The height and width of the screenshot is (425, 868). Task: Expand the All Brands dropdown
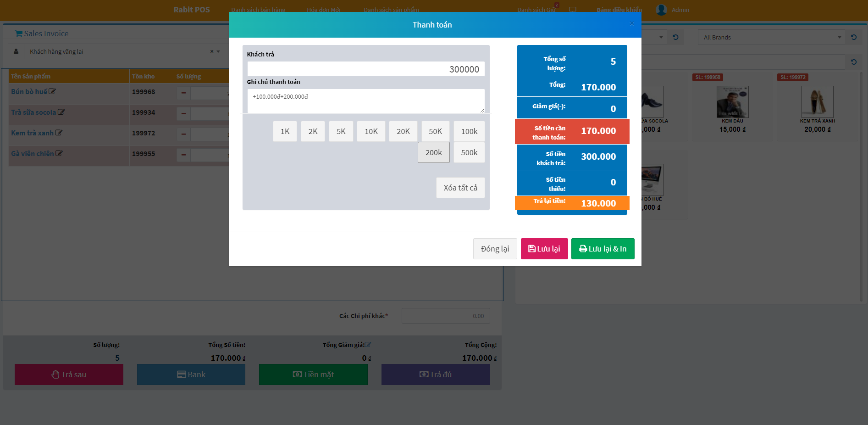tap(772, 37)
